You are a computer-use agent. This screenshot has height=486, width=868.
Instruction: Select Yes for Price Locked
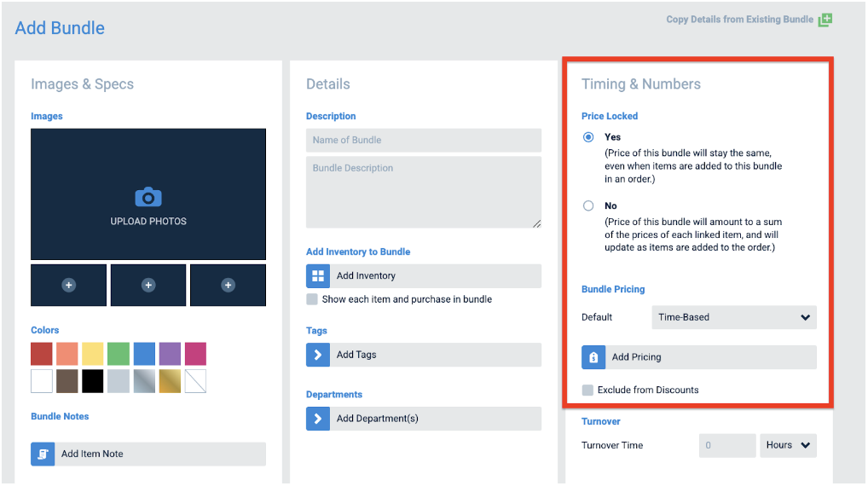(x=588, y=137)
